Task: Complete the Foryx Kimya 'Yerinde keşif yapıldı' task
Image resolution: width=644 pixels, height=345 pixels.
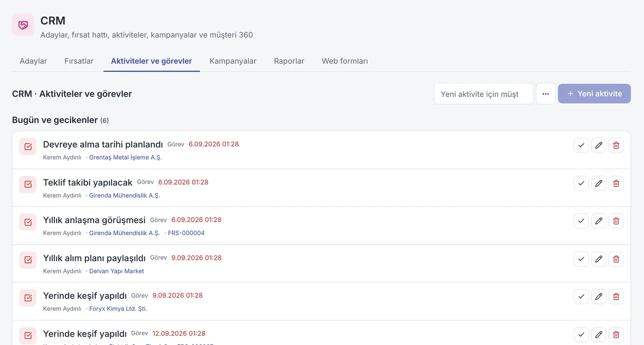Action: 581,296
